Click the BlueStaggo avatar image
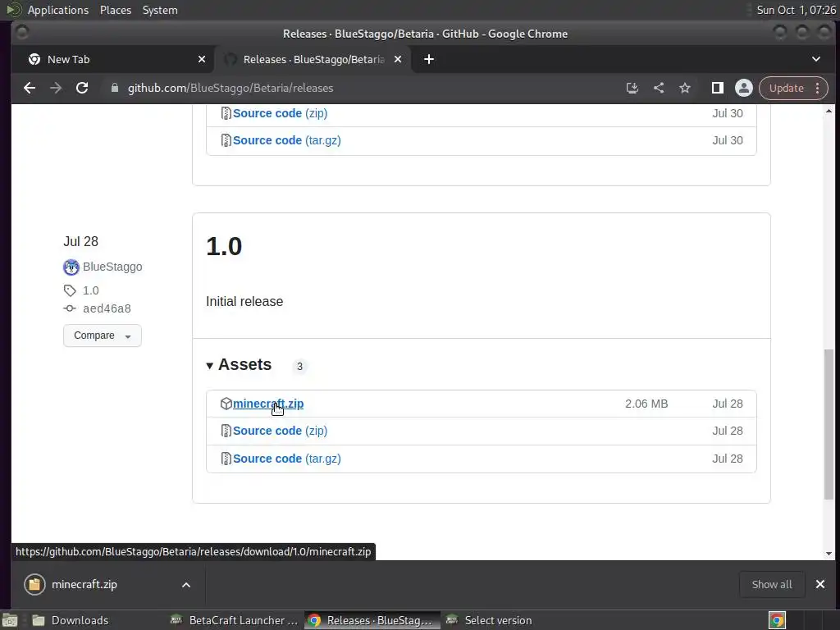Image resolution: width=840 pixels, height=630 pixels. [x=71, y=267]
